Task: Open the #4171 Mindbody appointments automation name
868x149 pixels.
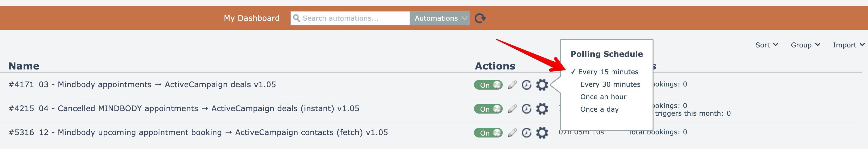Action: 142,85
